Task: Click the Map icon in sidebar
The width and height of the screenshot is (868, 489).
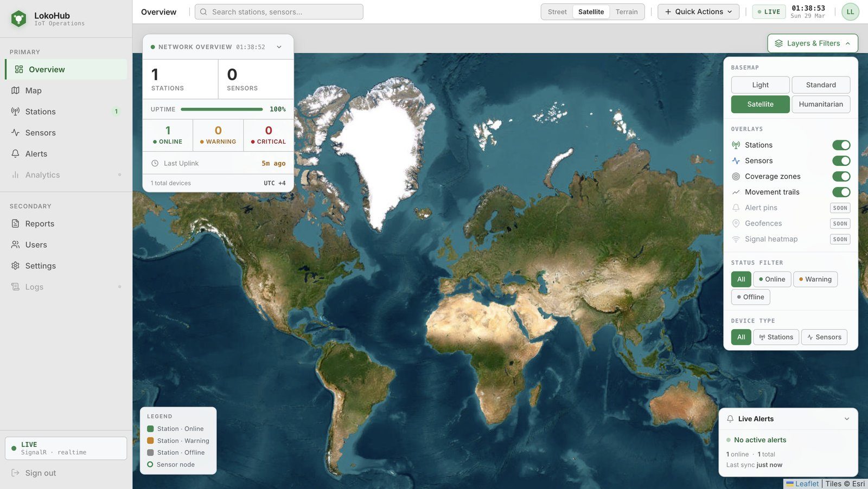Action: pyautogui.click(x=15, y=91)
